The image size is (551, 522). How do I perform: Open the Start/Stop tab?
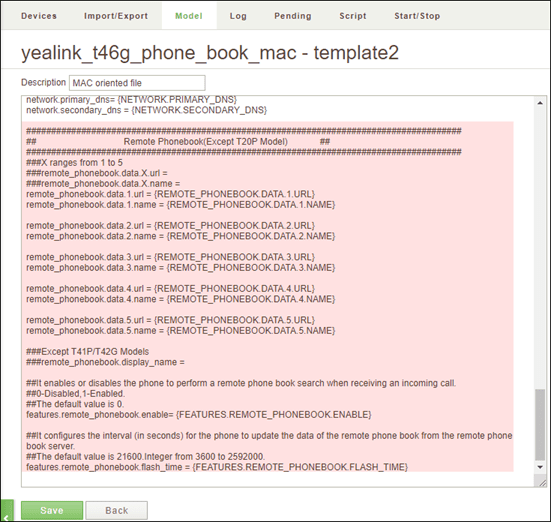(417, 16)
